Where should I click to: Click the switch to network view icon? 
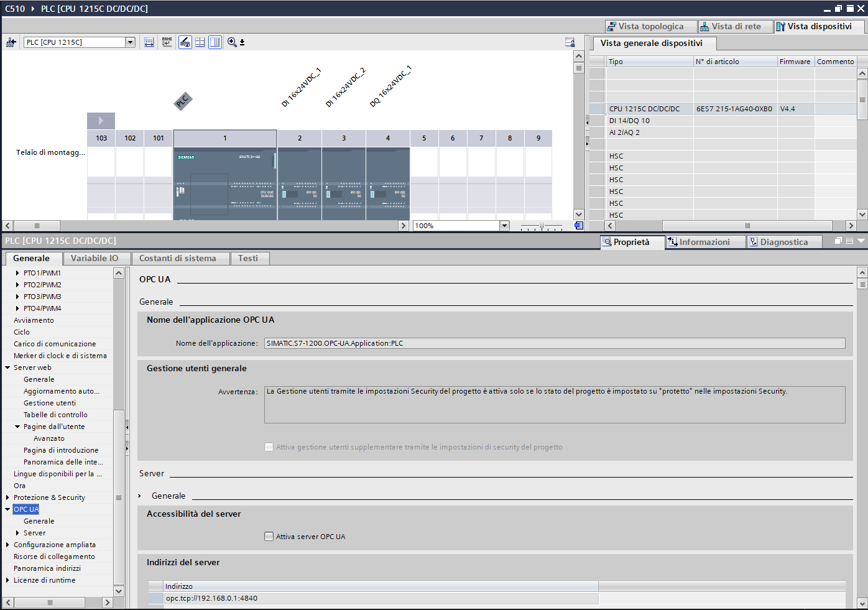click(11, 42)
